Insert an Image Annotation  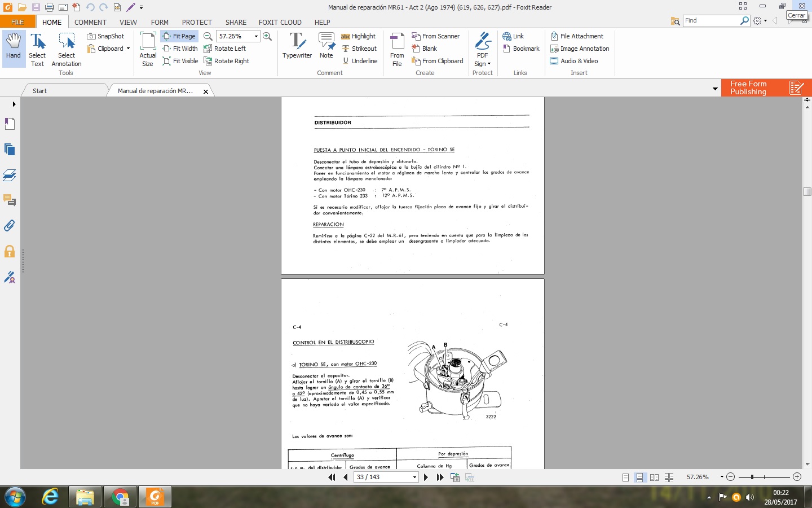(x=580, y=49)
